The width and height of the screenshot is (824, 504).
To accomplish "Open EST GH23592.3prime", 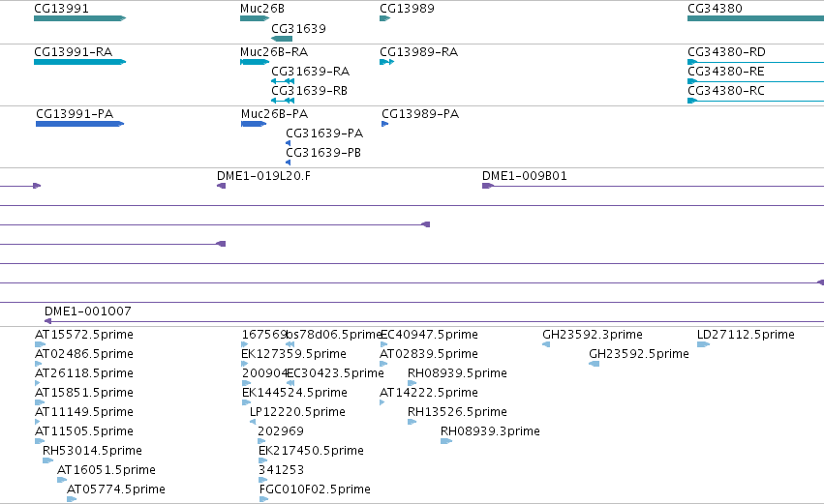I will [593, 335].
